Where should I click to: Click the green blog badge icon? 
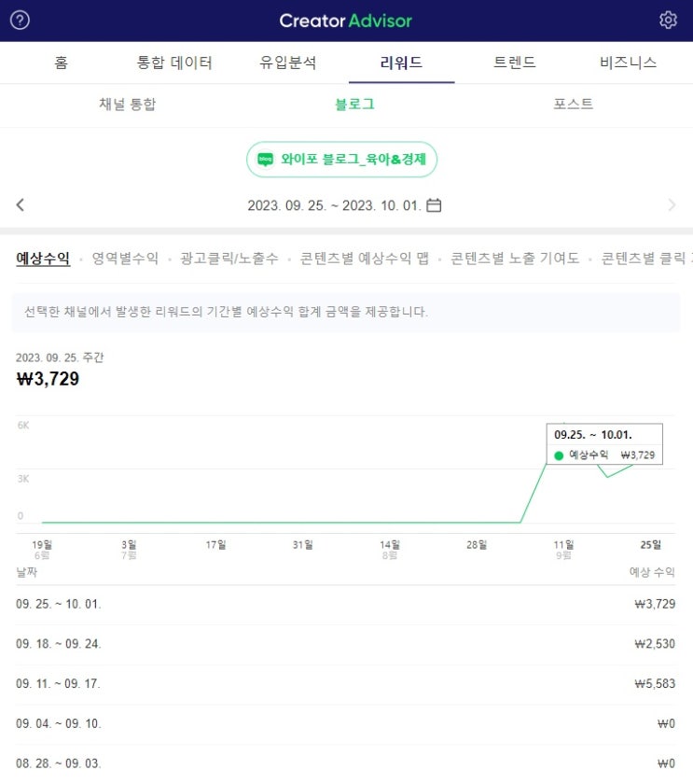click(266, 160)
